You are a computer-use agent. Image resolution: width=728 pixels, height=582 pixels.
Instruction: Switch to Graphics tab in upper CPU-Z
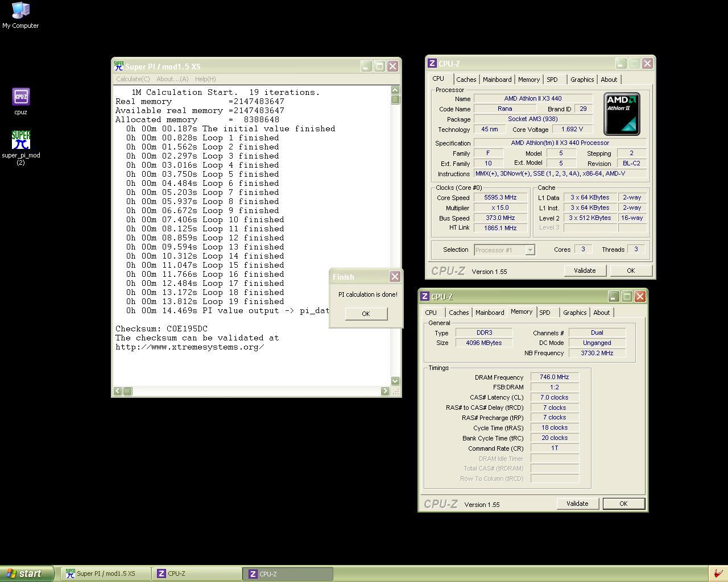click(x=582, y=80)
